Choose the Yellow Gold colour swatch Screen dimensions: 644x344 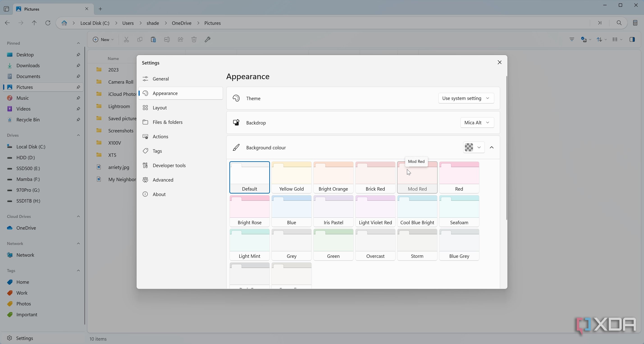pyautogui.click(x=292, y=177)
